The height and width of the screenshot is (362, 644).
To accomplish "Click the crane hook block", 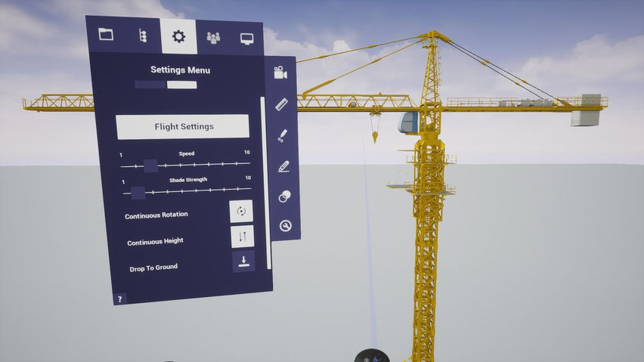I will [x=375, y=135].
